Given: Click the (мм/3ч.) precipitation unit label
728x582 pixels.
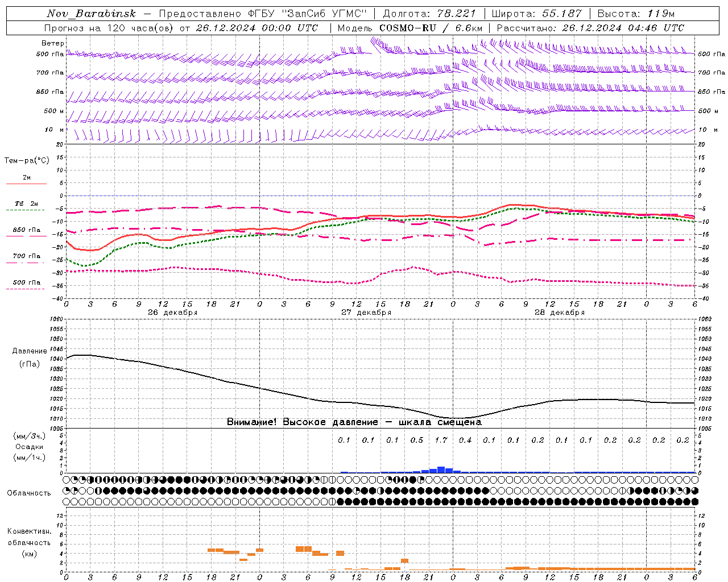Looking at the screenshot, I should [x=30, y=436].
